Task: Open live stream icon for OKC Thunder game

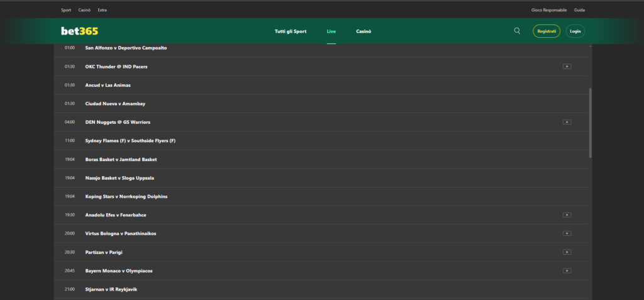Action: tap(567, 66)
